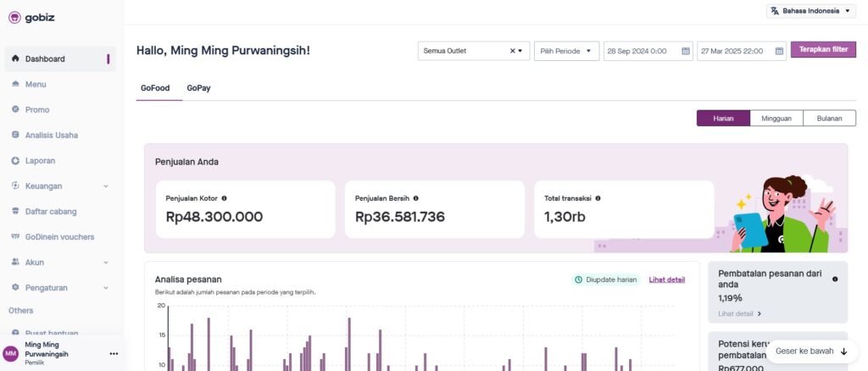Click the translate language icon
The image size is (868, 371).
(x=775, y=10)
